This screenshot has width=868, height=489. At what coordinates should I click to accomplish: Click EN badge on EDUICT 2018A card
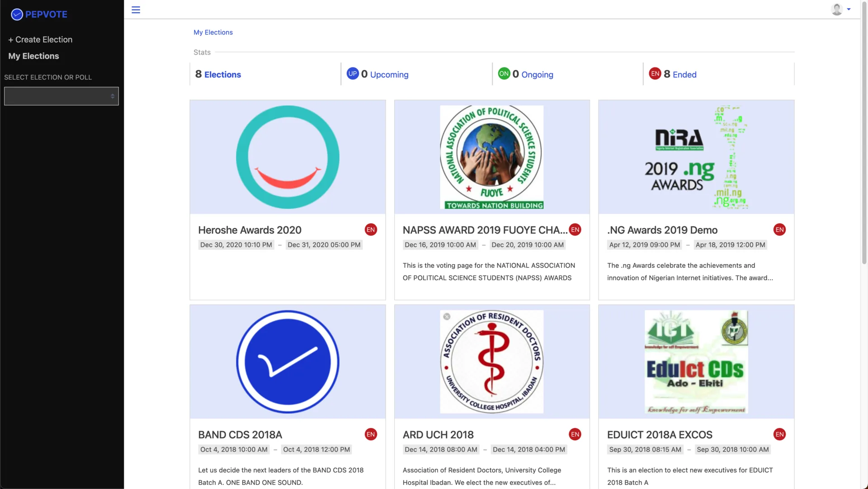[779, 434]
